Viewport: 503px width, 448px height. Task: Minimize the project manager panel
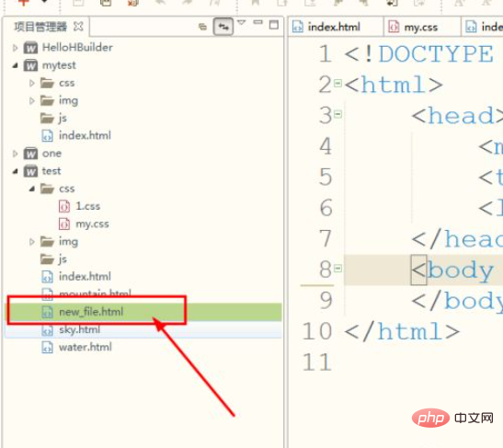[x=257, y=22]
